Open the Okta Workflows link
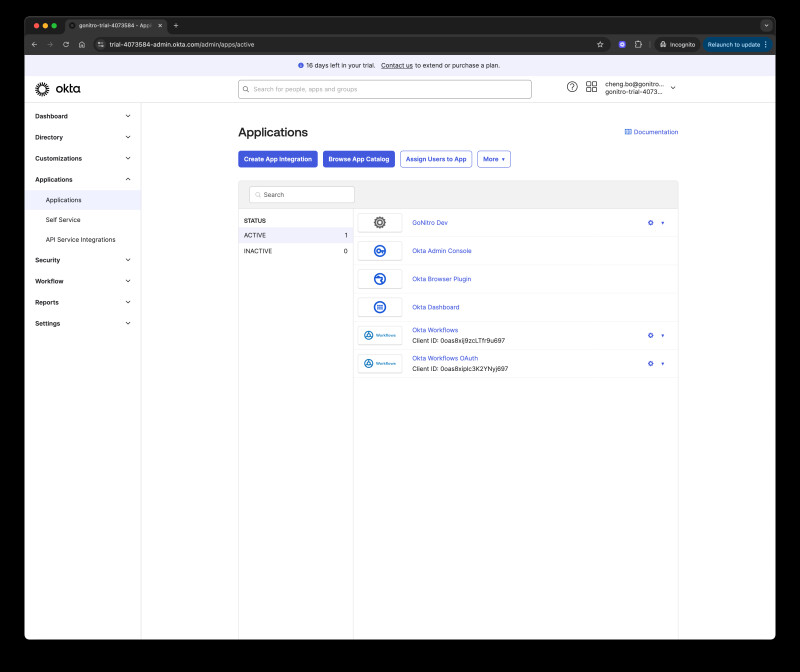The width and height of the screenshot is (800, 672). [x=435, y=330]
